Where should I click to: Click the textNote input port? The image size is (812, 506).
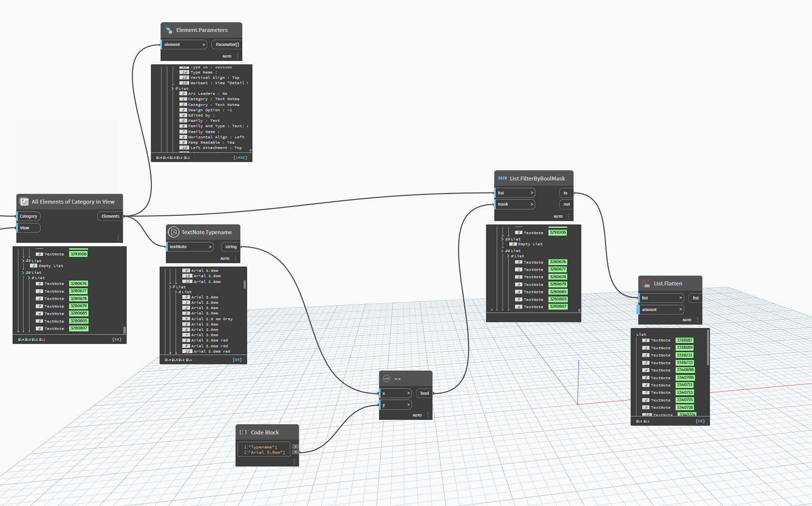pyautogui.click(x=190, y=247)
